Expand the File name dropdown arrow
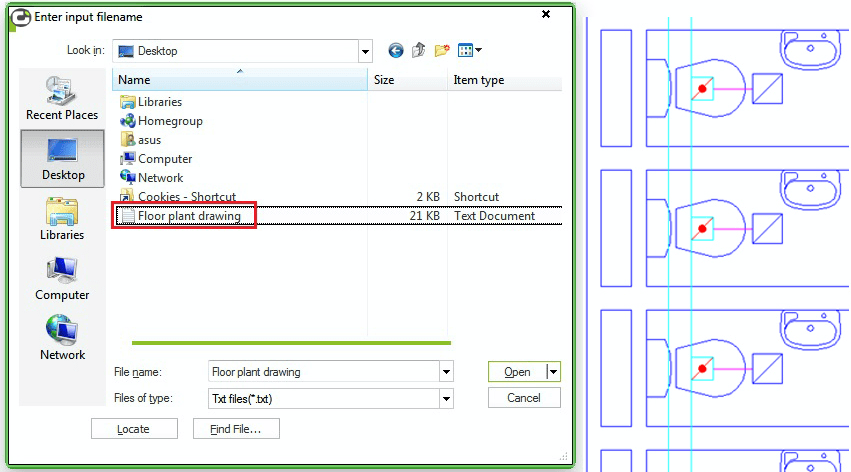Viewport: 851px width, 472px height. pos(446,372)
